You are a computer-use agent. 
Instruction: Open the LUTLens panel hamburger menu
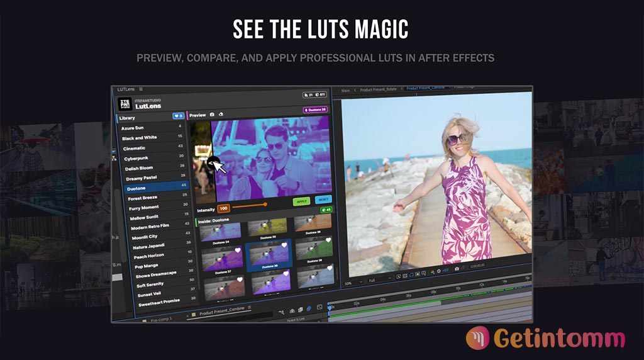pos(141,89)
